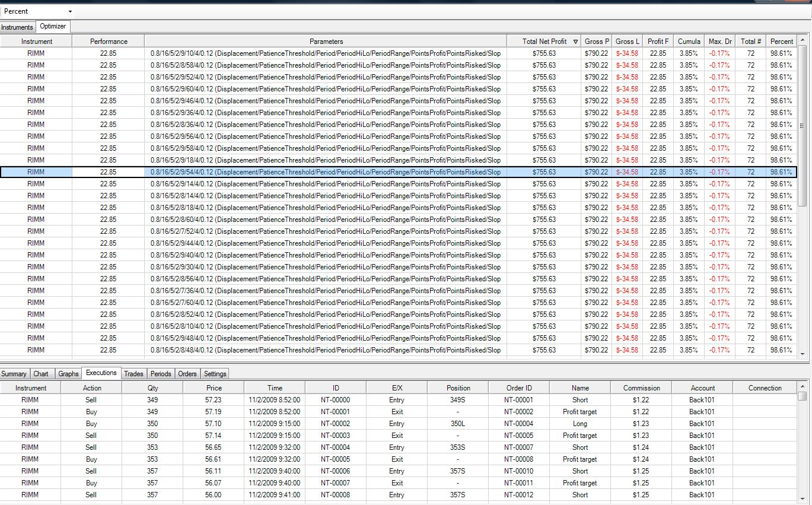The height and width of the screenshot is (505, 812).
Task: Click the Commission column header
Action: 641,388
